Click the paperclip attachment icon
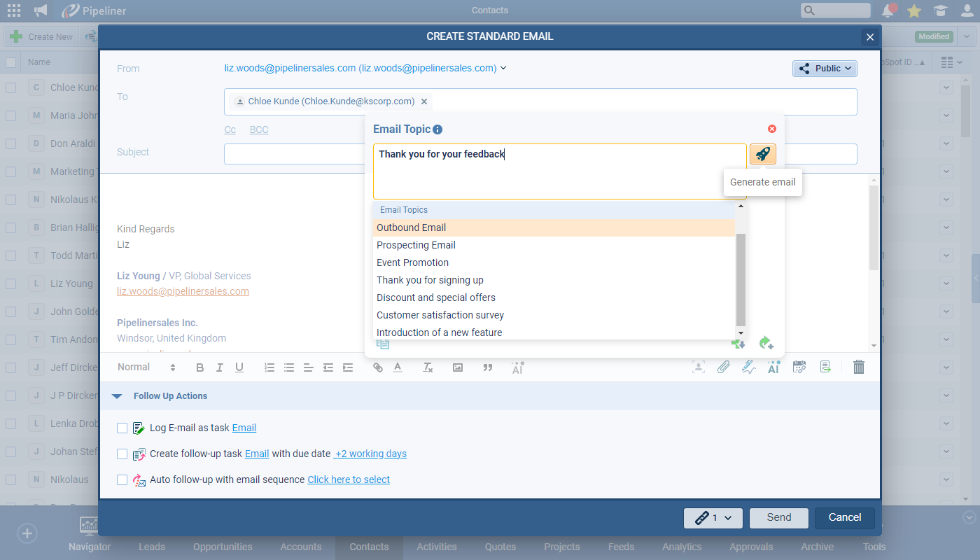Screen dimensions: 980x560 723,367
